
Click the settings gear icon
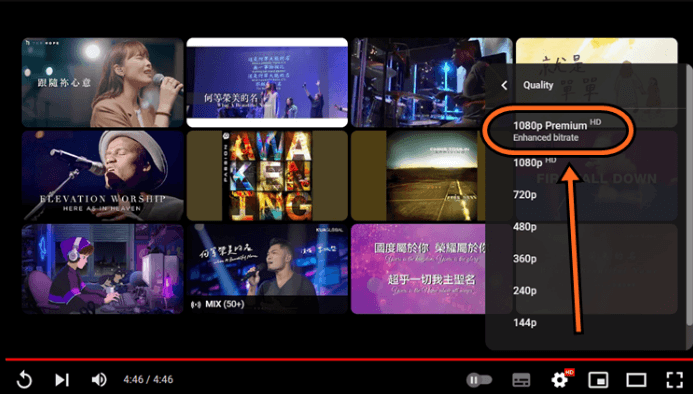(560, 380)
